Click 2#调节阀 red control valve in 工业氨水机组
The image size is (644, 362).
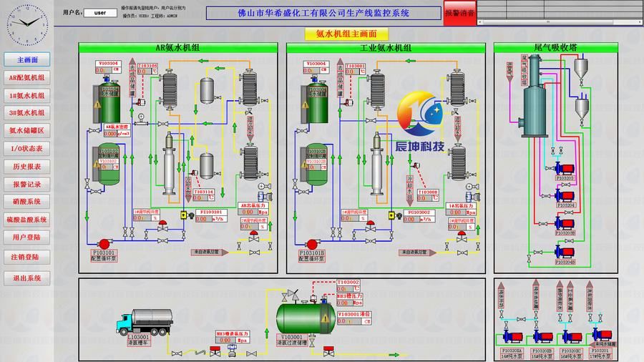pyautogui.click(x=462, y=236)
